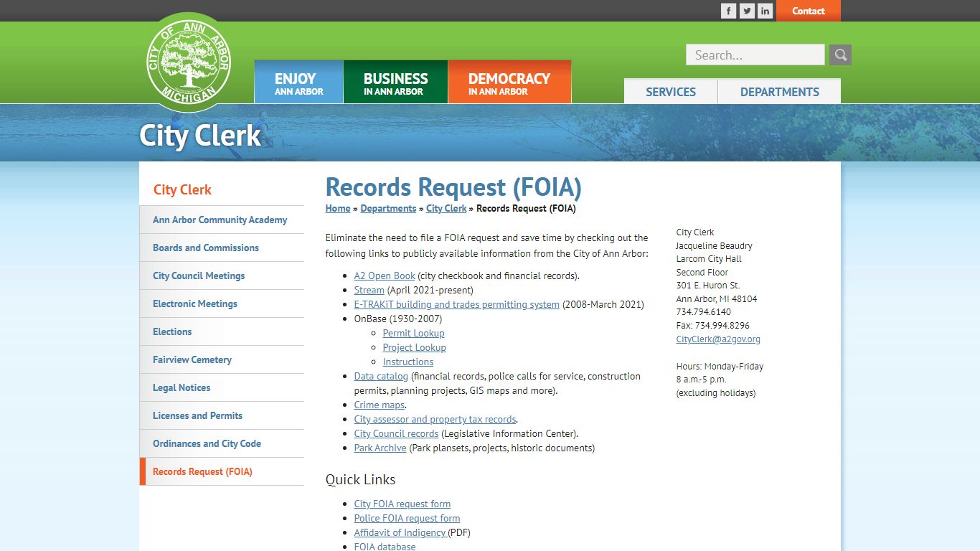Open the Police FOIA request form
This screenshot has width=980, height=551.
coord(407,518)
